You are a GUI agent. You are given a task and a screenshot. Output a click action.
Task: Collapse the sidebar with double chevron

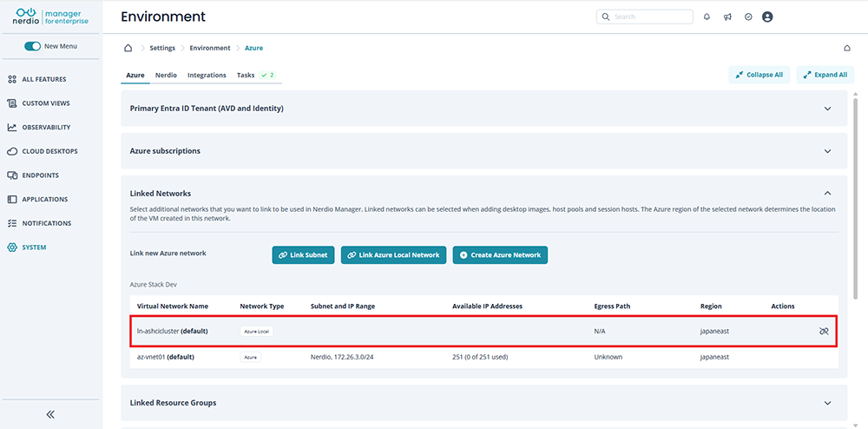50,414
